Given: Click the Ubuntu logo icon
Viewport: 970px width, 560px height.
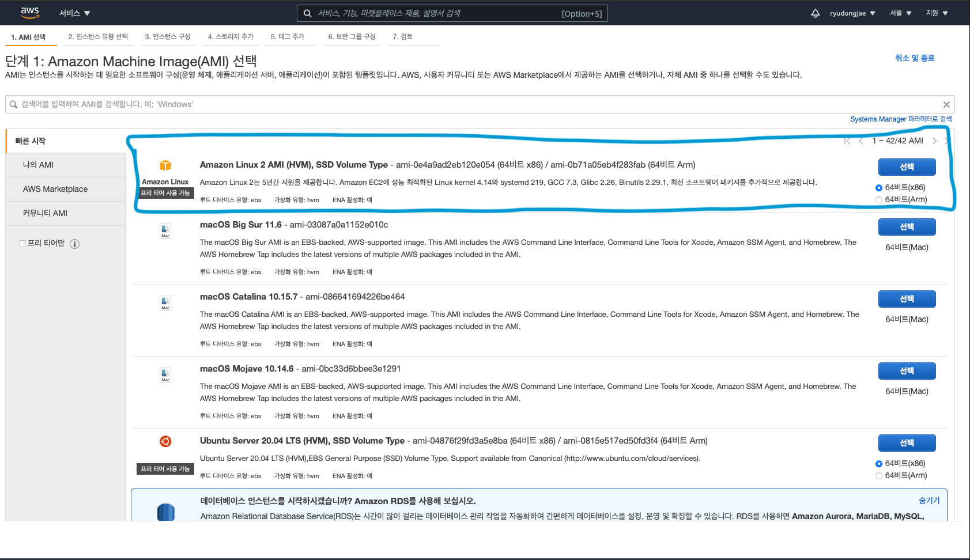Looking at the screenshot, I should pyautogui.click(x=165, y=441).
